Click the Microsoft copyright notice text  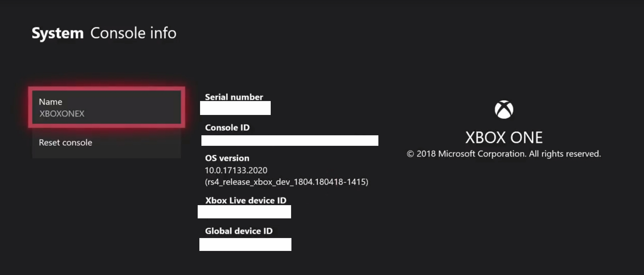pos(504,153)
